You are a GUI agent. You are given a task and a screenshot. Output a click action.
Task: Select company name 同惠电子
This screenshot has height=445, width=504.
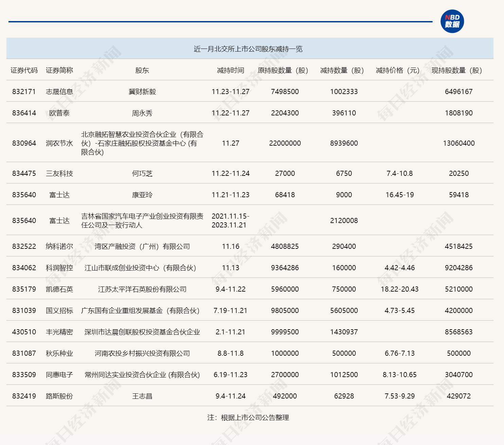(x=59, y=375)
